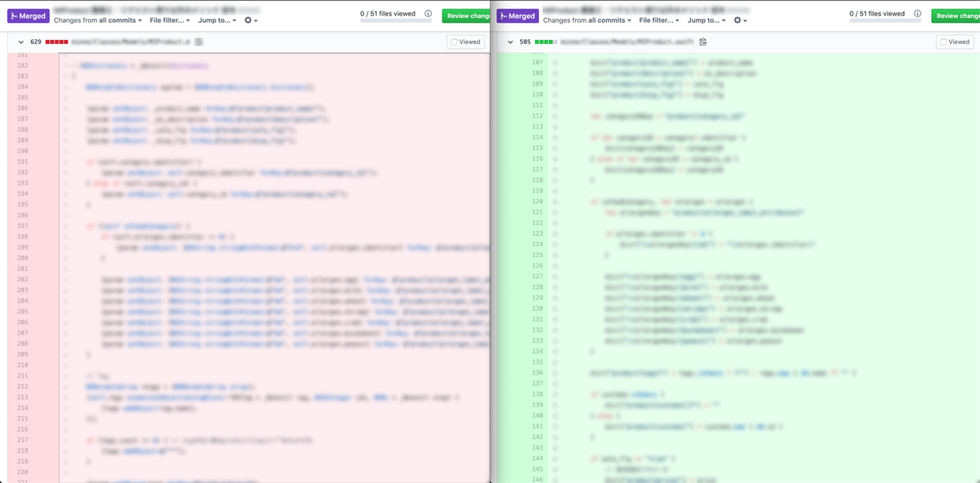Click the green diff stat blocks beside 505
This screenshot has height=483, width=980.
click(x=547, y=42)
